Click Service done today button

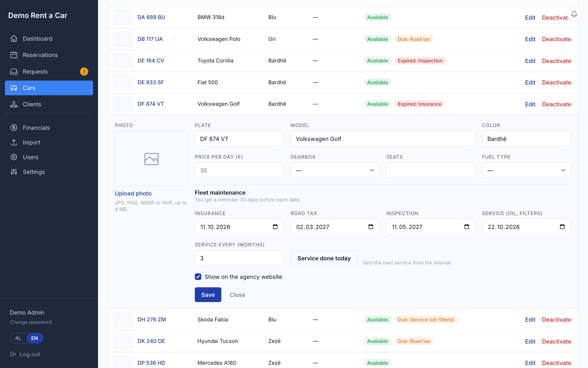[x=324, y=258]
